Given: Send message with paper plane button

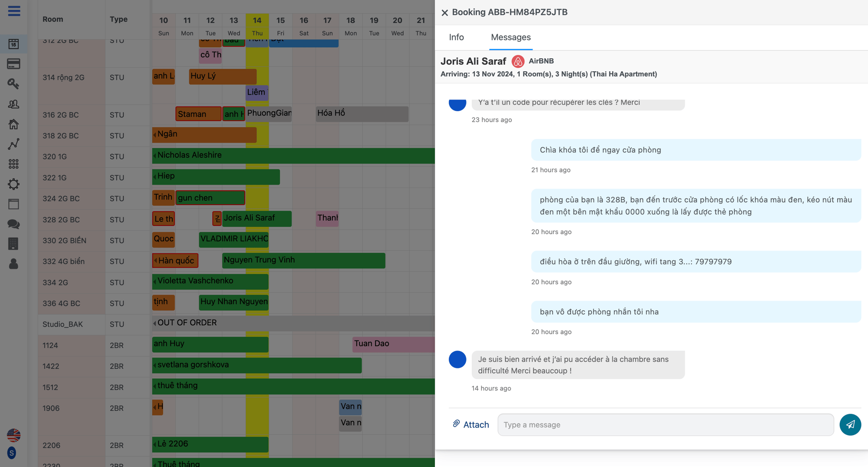Looking at the screenshot, I should click(850, 424).
